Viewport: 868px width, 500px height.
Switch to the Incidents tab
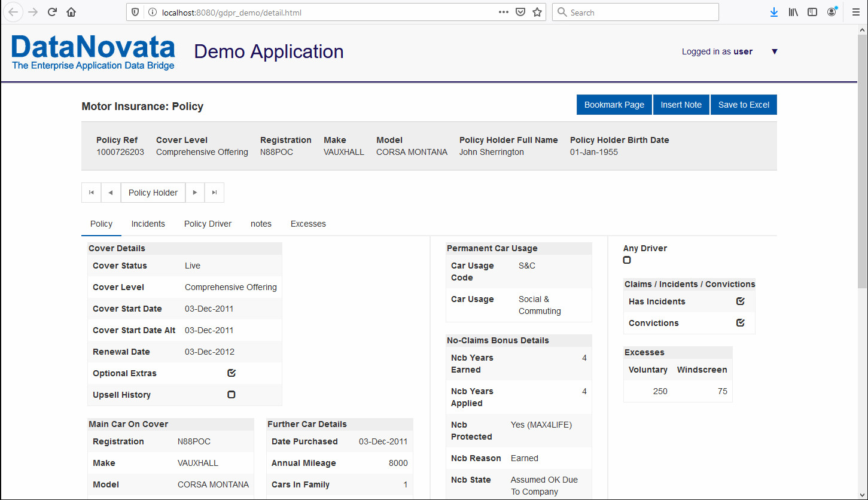148,224
